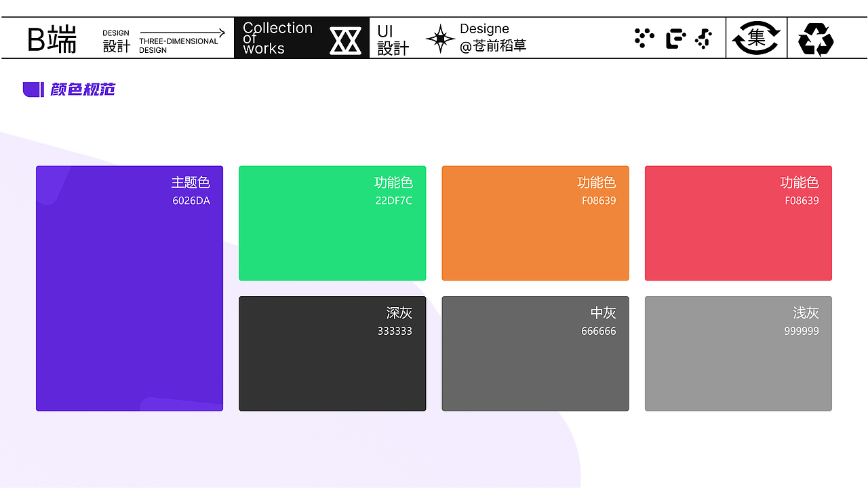Click the hex code "666666"

[x=599, y=331]
